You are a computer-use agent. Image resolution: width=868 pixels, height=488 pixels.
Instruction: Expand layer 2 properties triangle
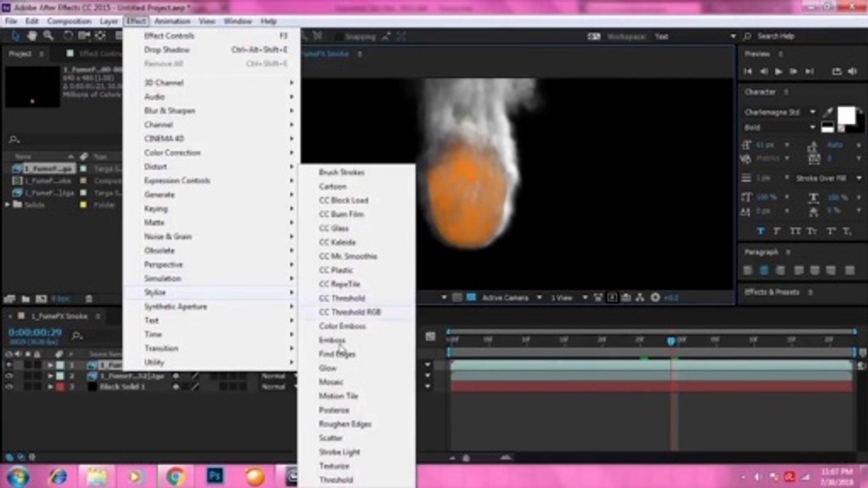(50, 375)
